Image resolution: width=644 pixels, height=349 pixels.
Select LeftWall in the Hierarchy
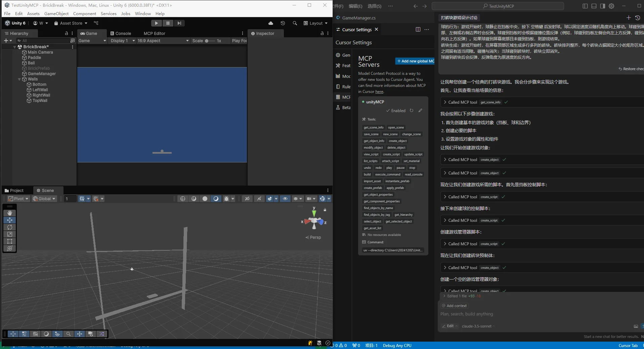pos(40,90)
